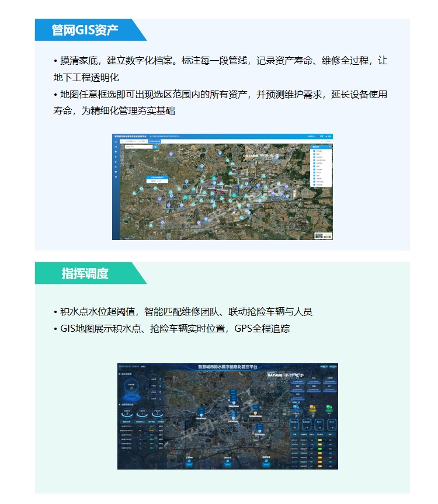Select the 指挥调度 section tab
The width and height of the screenshot is (438, 504).
pyautogui.click(x=84, y=273)
